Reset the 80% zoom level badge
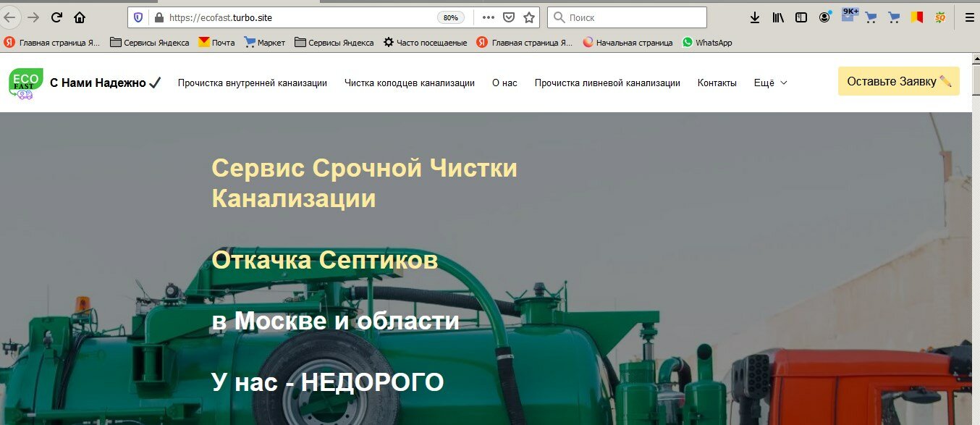This screenshot has height=425, width=980. 451,17
